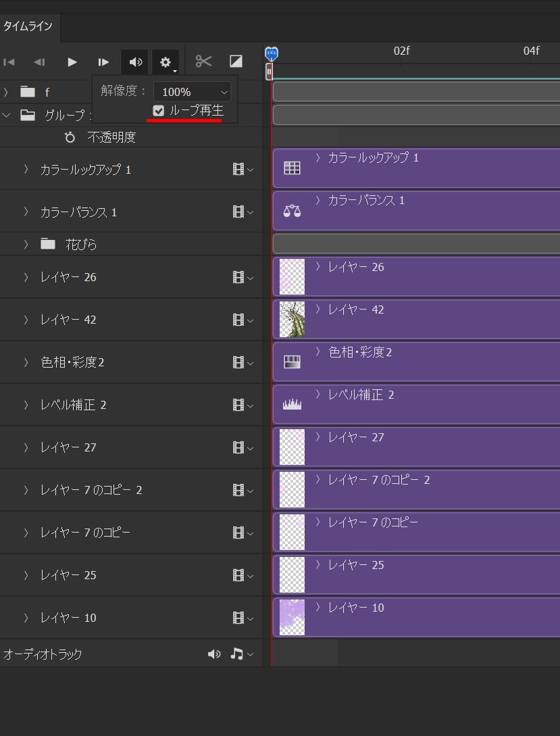Screen dimensions: 560x736
Task: Jump to 02f on the time ruler
Action: 401,51
